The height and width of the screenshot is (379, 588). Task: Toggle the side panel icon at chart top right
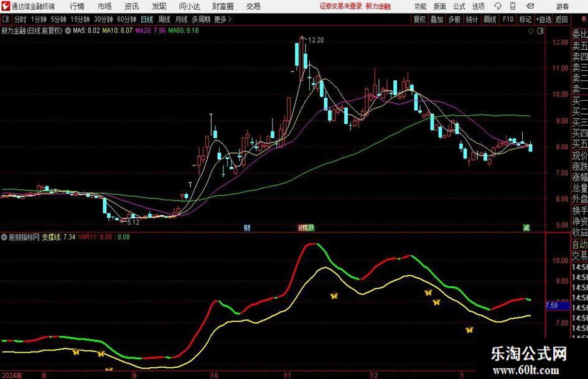tap(540, 31)
